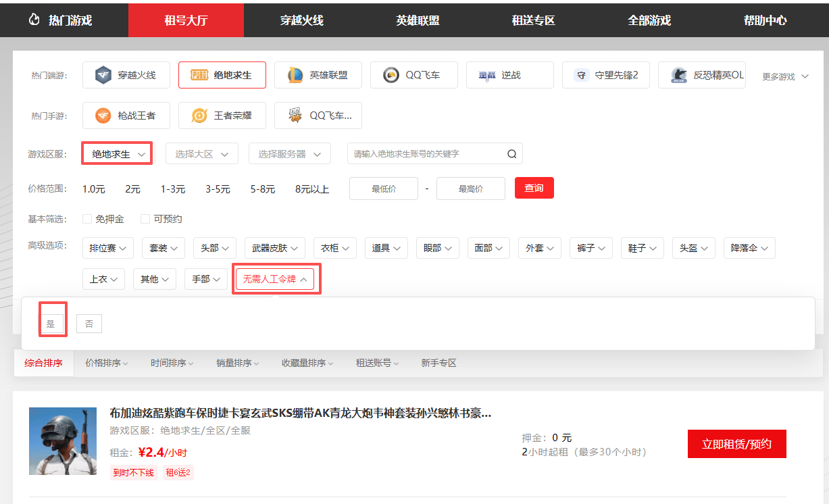
Task: Click the flame icon beside 热门游戏
Action: tap(34, 20)
